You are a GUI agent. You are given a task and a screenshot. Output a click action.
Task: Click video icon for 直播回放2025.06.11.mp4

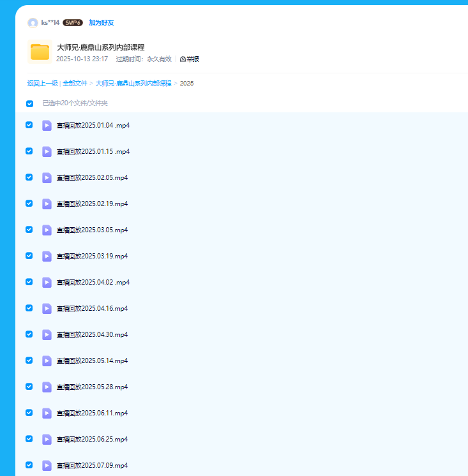[x=47, y=413]
